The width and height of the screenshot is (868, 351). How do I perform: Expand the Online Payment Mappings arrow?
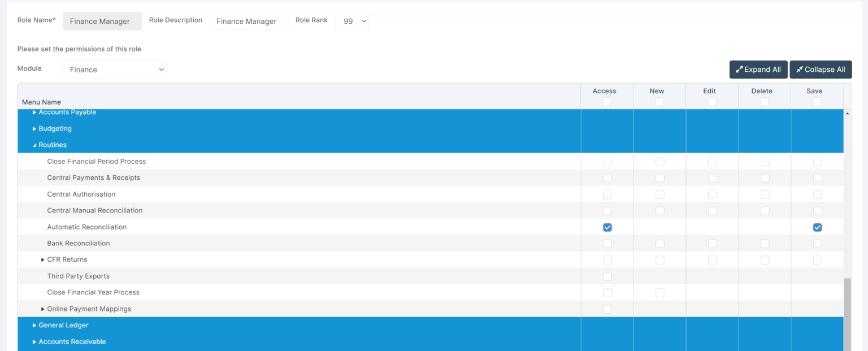43,309
